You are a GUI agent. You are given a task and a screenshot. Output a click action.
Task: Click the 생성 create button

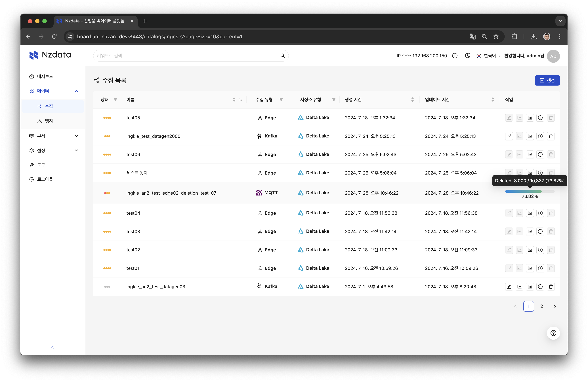pos(547,80)
